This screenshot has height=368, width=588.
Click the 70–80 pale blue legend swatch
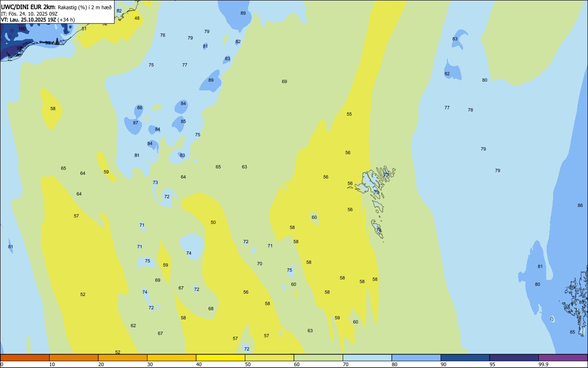point(367,357)
